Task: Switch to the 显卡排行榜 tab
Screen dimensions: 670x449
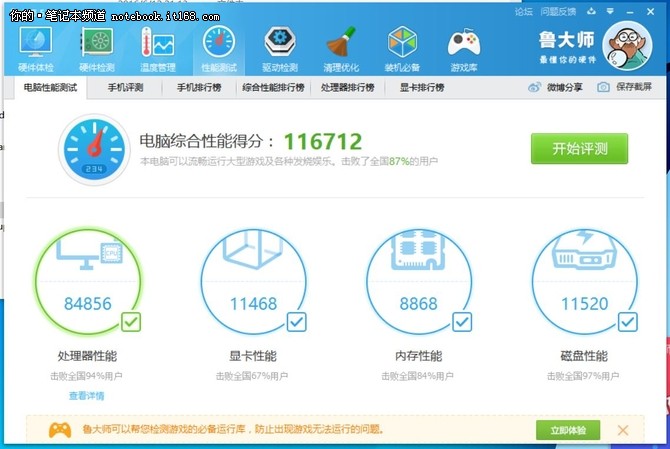Action: point(423,87)
